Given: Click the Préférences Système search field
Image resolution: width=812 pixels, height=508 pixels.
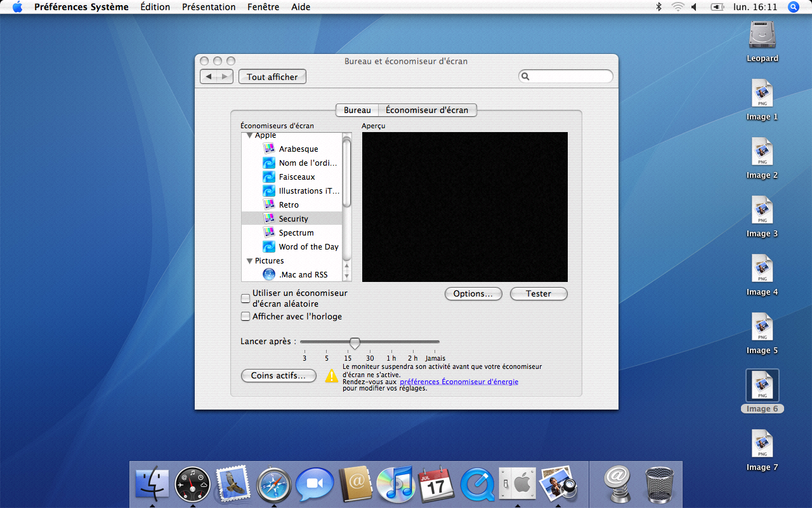Looking at the screenshot, I should click(566, 76).
